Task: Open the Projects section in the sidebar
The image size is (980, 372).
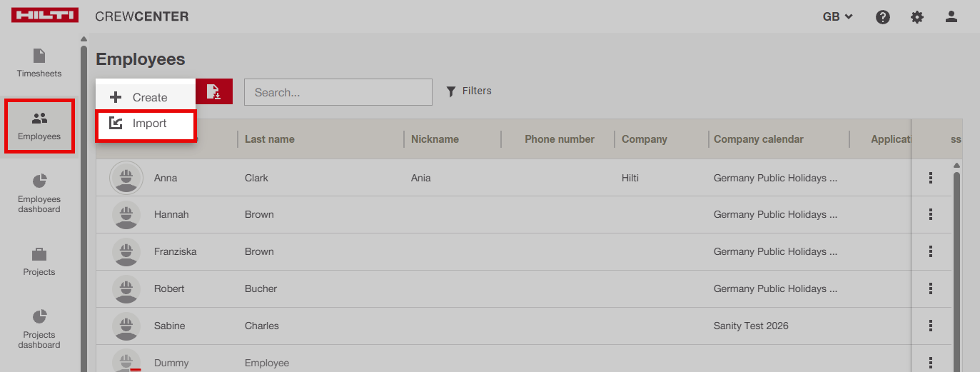Action: (39, 261)
